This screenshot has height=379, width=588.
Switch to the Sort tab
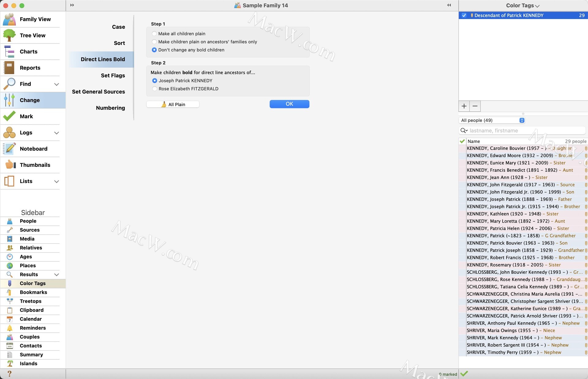[119, 43]
